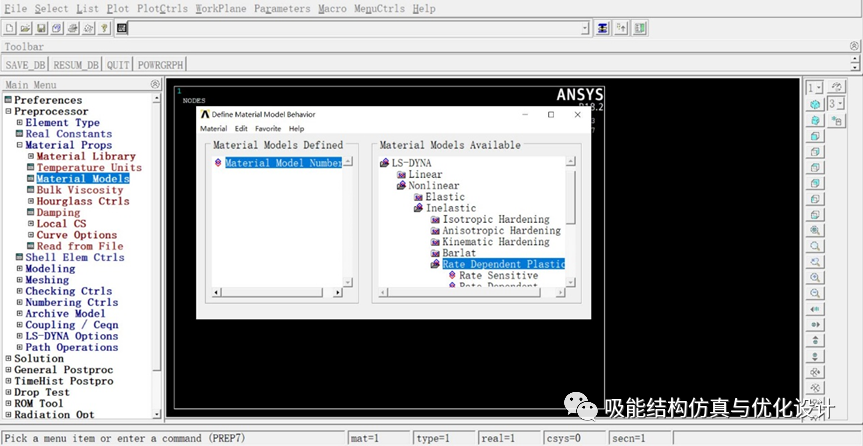Click the Reset Picking icon
863x446 pixels.
(x=621, y=28)
